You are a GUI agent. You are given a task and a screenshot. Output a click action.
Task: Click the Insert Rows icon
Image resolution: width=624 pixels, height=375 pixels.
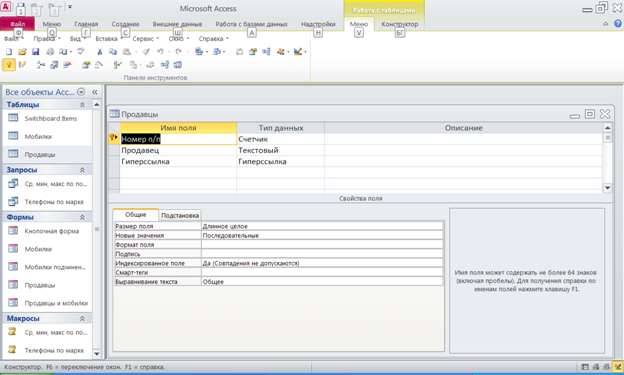pyautogui.click(x=41, y=64)
